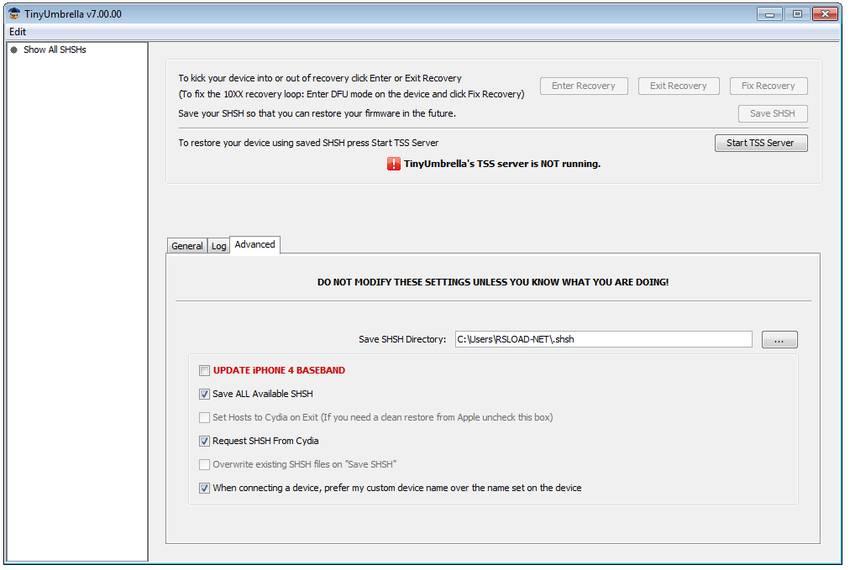Click the Start TSS Server button

[x=761, y=143]
